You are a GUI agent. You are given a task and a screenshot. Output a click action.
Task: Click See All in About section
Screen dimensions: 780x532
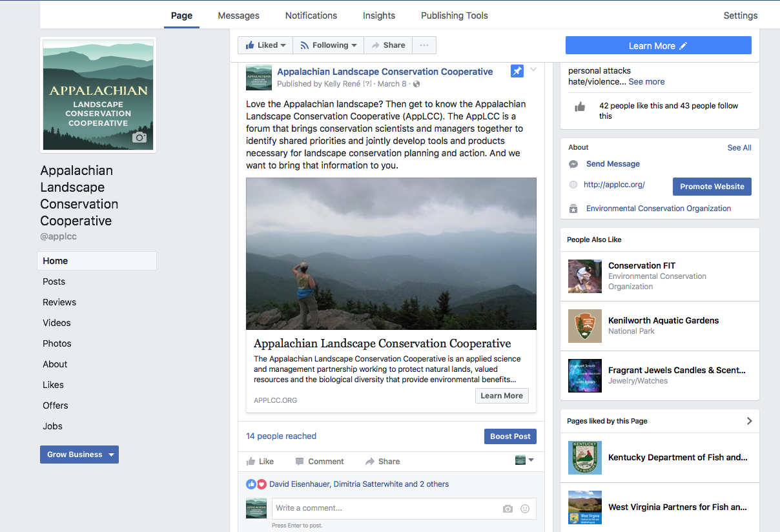739,148
